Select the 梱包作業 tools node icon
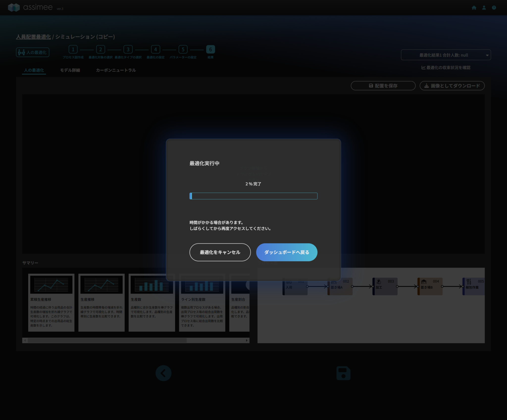This screenshot has width=507, height=420. click(x=469, y=282)
